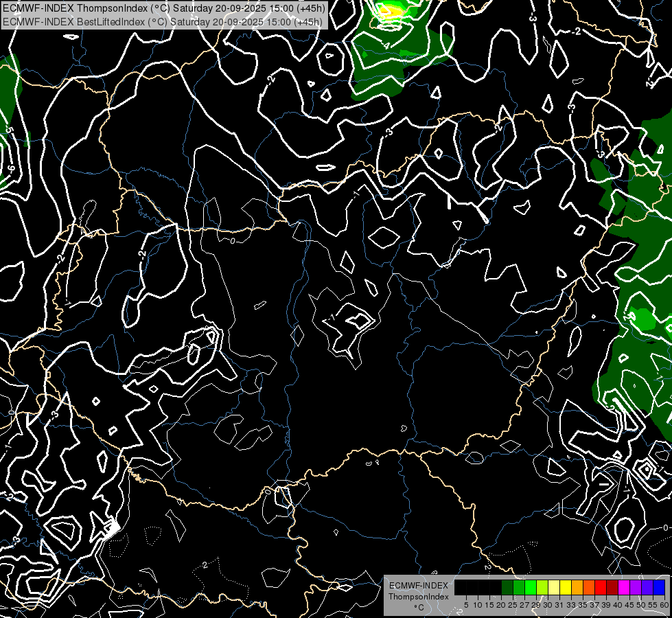Viewport: 672px width, 618px height.
Task: Click the ThompsonIndex label inside the legend
Action: (x=419, y=597)
